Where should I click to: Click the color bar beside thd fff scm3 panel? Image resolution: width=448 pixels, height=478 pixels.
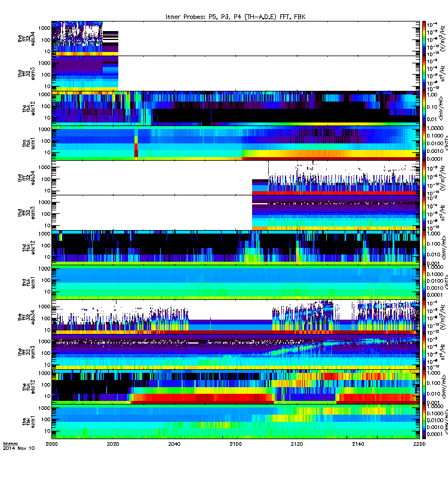coord(424,213)
